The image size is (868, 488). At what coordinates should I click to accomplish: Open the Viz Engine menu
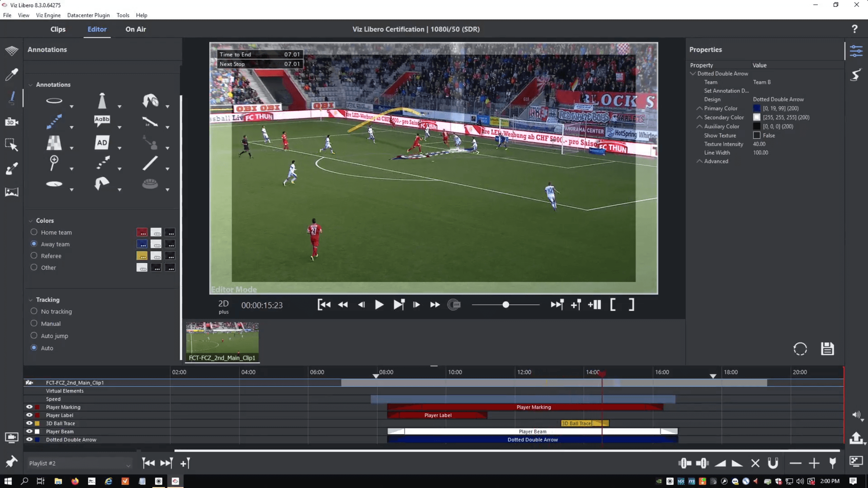(48, 15)
